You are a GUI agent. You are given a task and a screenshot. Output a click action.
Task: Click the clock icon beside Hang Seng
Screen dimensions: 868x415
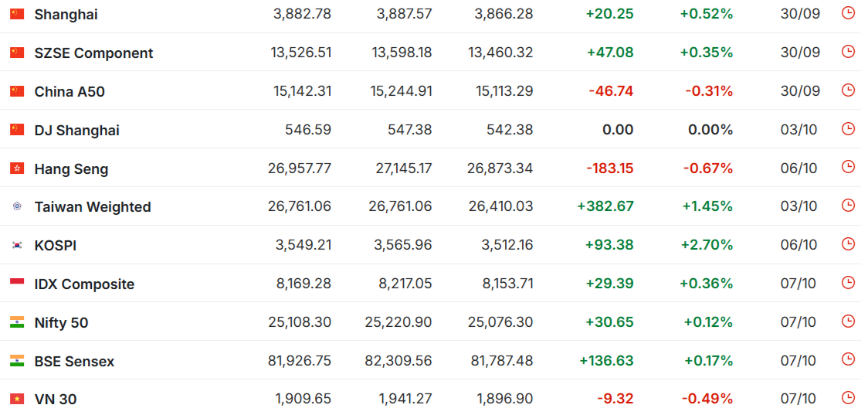[848, 167]
